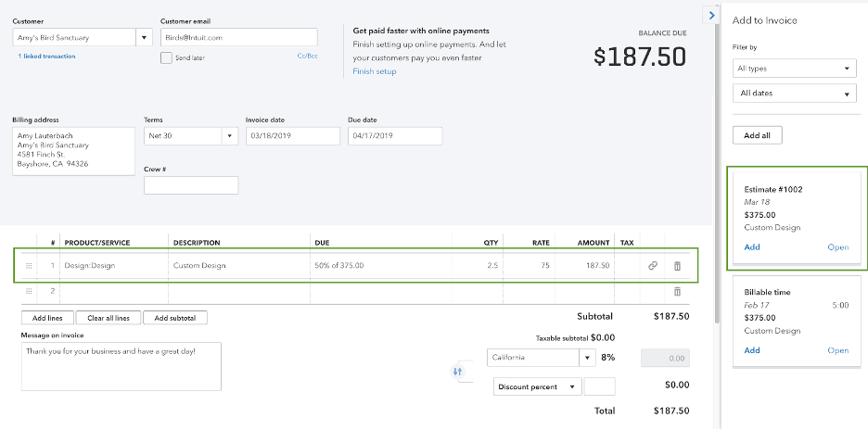The image size is (868, 430).
Task: Click the Add all button
Action: coord(758,135)
